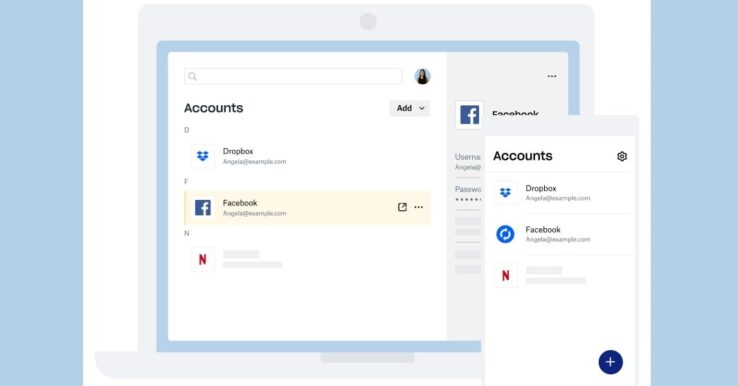The width and height of the screenshot is (738, 386).
Task: Click the Dropbox icon in the mobile panel
Action: [x=505, y=193]
